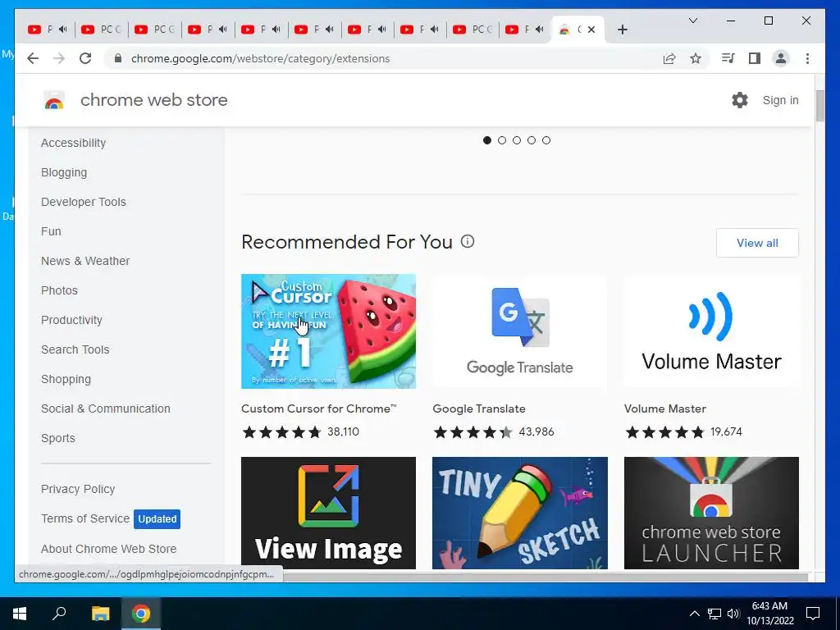The height and width of the screenshot is (630, 840).
Task: Open the Chrome side panel icon
Action: click(x=755, y=58)
